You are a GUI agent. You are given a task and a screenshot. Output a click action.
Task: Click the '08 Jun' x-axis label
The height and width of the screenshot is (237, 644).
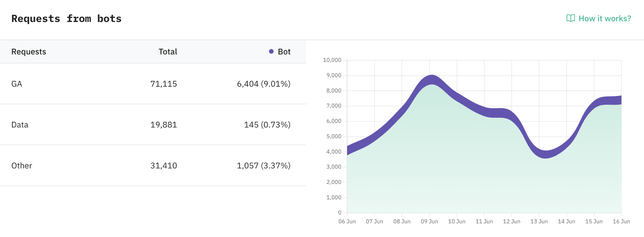[402, 221]
